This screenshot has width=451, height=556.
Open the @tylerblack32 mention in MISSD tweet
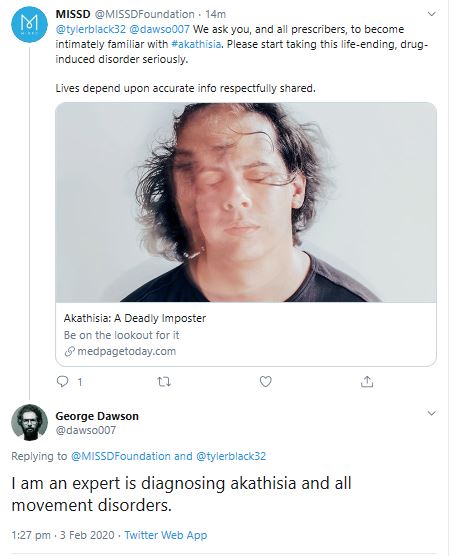[91, 29]
